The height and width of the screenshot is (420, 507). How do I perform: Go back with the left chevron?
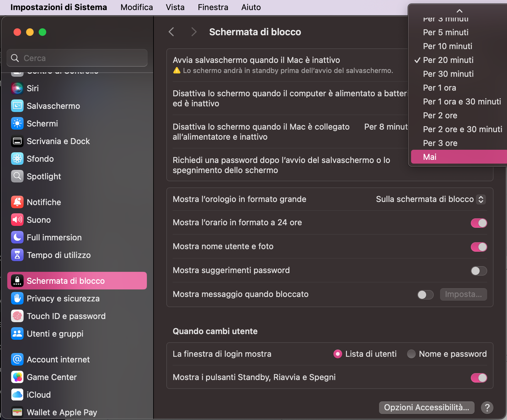(x=171, y=32)
